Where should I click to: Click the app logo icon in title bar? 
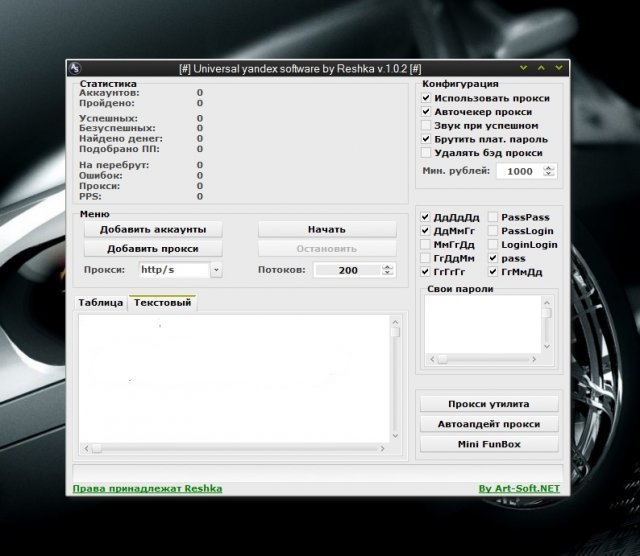75,68
